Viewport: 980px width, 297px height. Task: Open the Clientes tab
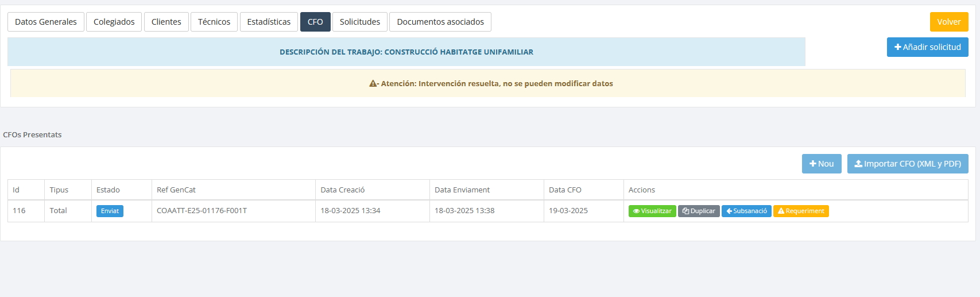pyautogui.click(x=166, y=22)
